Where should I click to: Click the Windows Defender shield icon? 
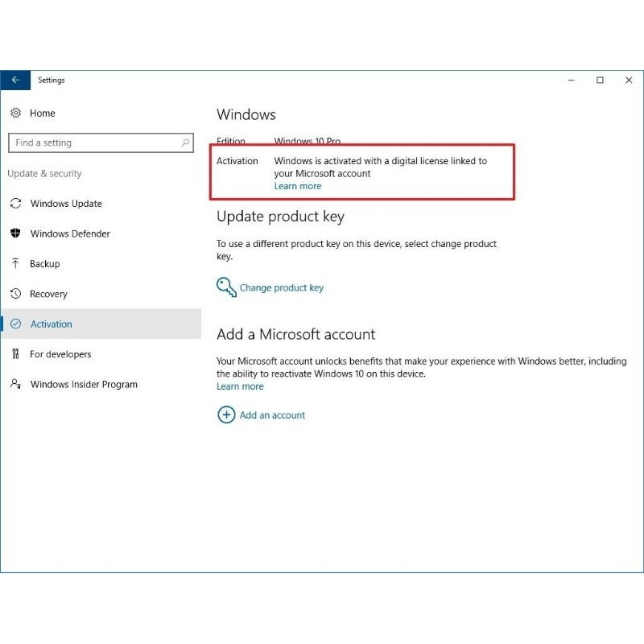pos(15,233)
